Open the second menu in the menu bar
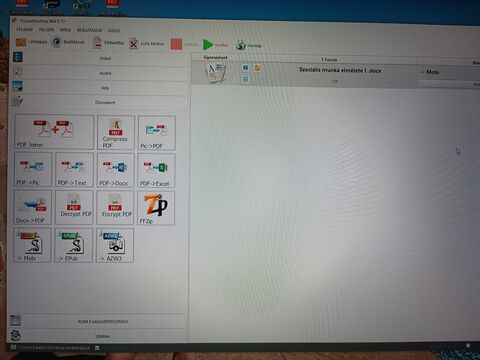The image size is (480, 360). 46,29
